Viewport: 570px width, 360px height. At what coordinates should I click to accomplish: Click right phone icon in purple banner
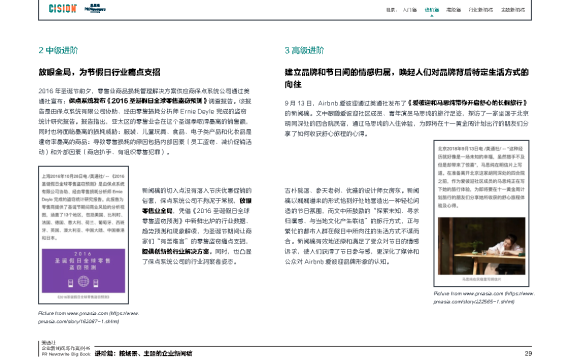[x=96, y=282]
